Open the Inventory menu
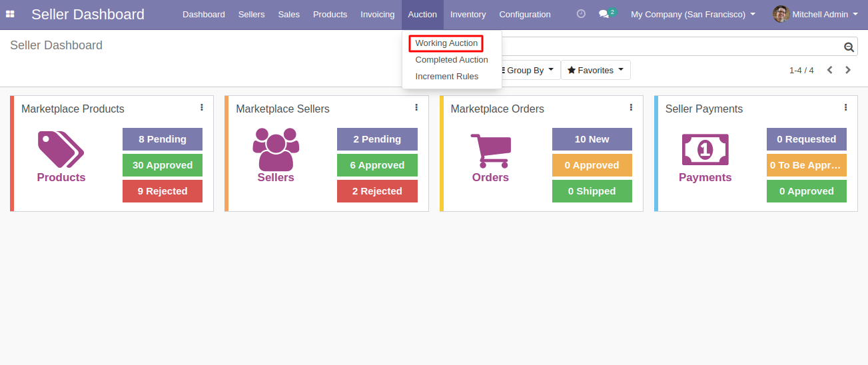Viewport: 868px width, 365px height. (468, 14)
